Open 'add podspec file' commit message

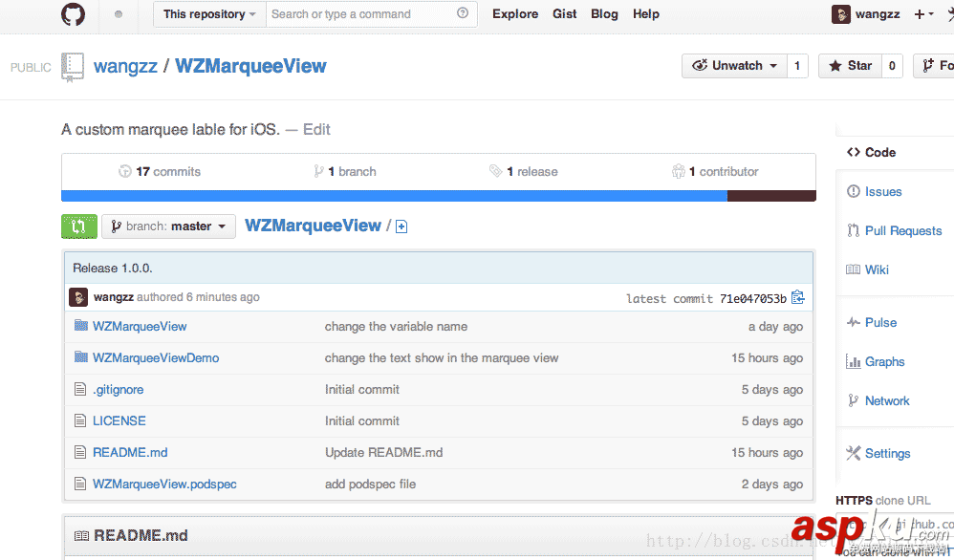[x=371, y=484]
